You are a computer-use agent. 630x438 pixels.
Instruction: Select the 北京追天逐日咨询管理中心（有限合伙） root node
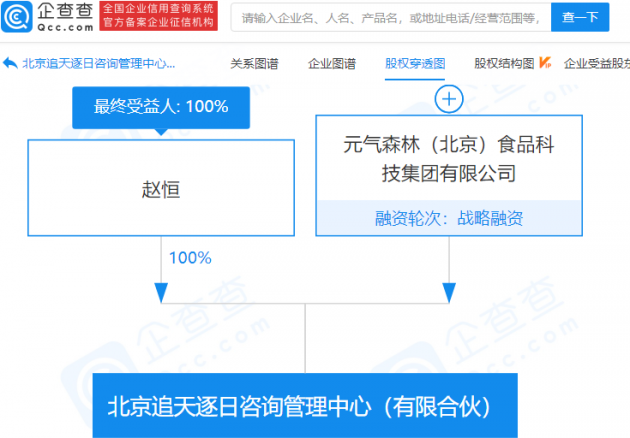tap(305, 405)
